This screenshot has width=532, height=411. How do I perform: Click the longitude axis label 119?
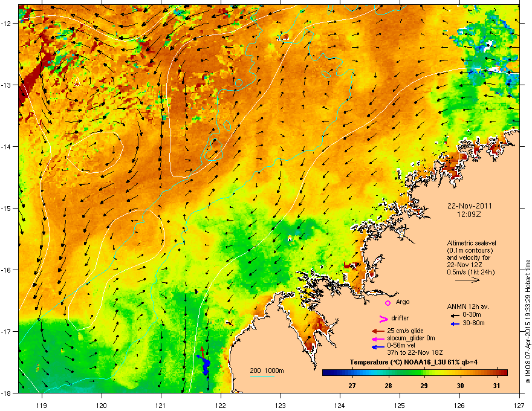pyautogui.click(x=42, y=405)
